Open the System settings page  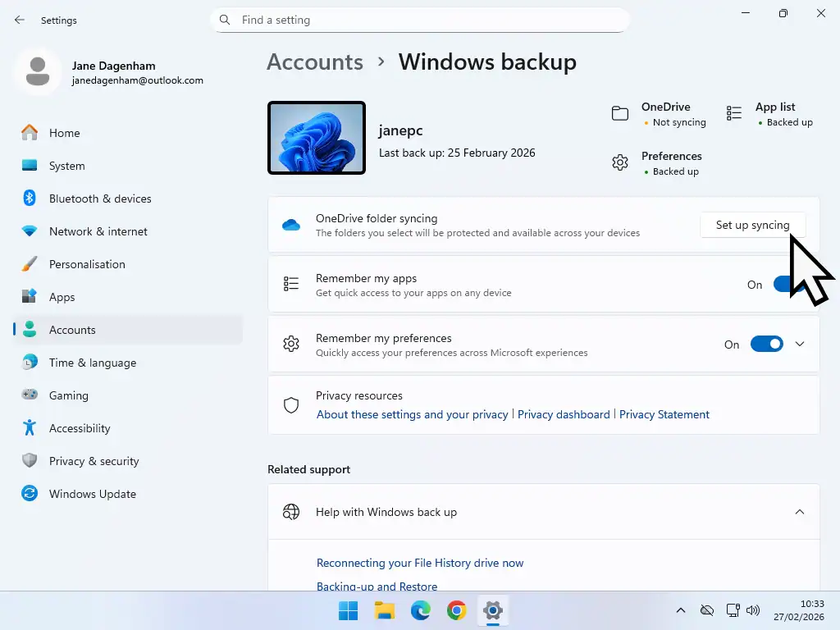(x=66, y=166)
